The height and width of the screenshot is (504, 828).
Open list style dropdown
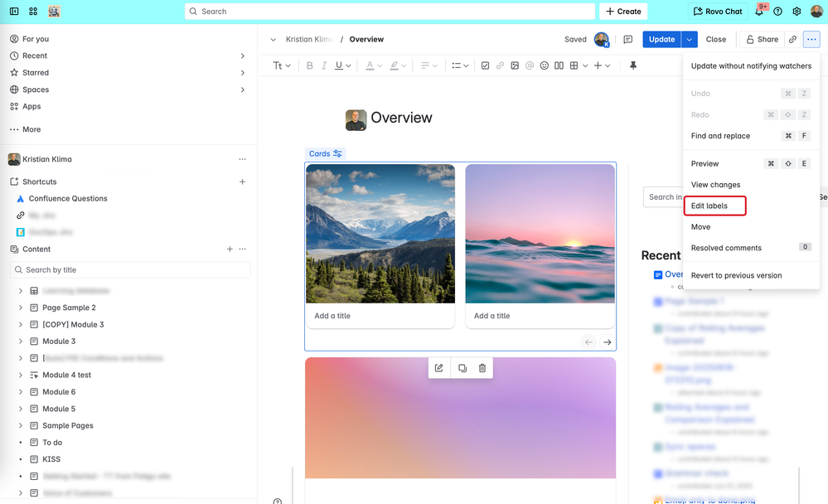pyautogui.click(x=460, y=65)
